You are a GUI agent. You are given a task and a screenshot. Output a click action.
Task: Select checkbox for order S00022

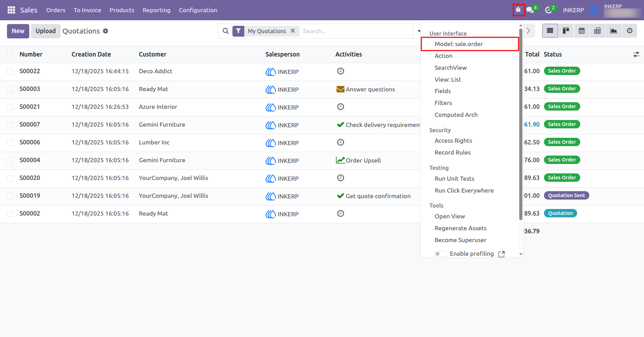pos(10,72)
